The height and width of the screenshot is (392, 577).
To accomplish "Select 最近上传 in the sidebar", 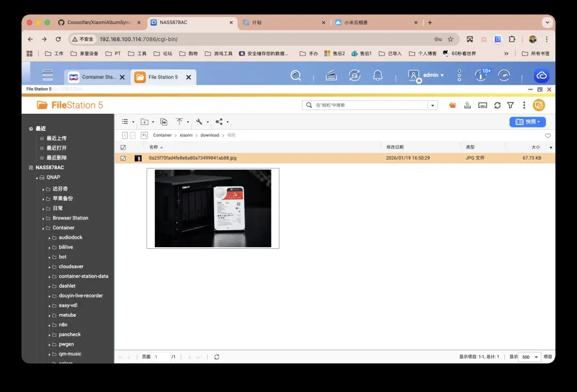I will tap(56, 138).
